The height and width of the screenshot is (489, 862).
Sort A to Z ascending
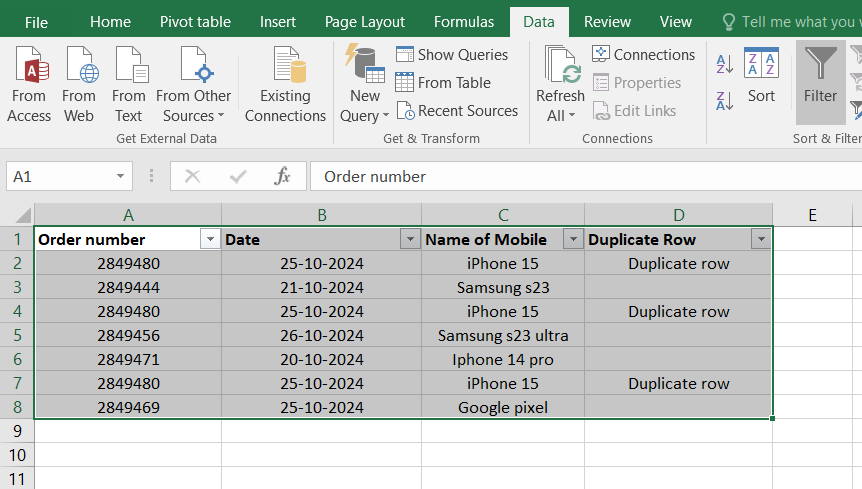pos(725,64)
